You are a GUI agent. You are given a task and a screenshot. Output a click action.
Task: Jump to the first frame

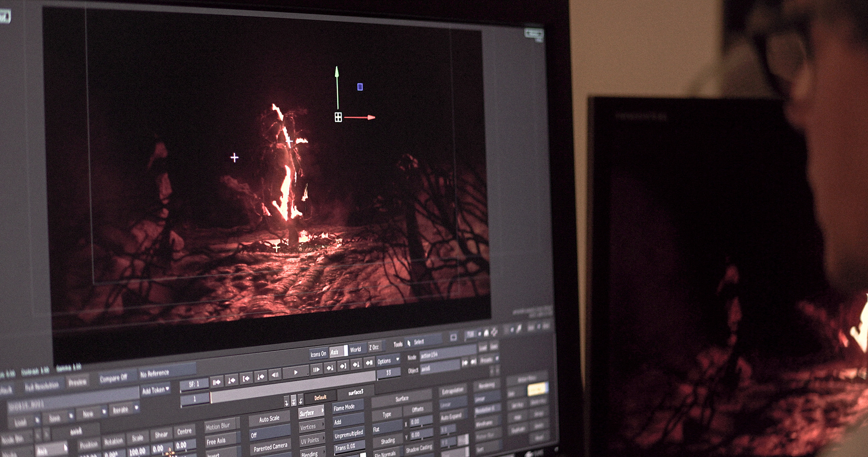point(217,382)
